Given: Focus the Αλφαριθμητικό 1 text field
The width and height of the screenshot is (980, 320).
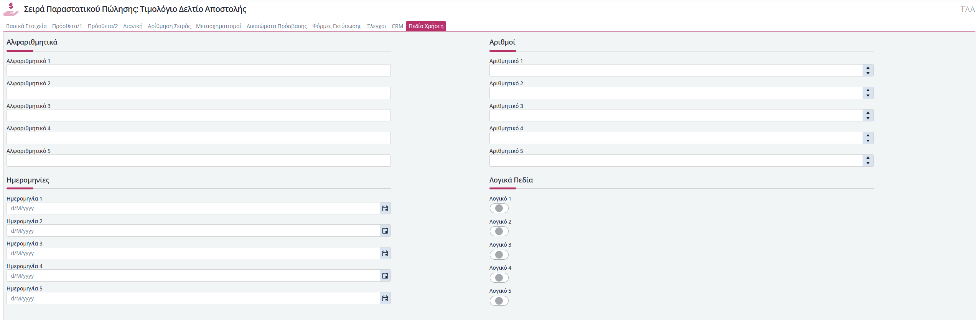Looking at the screenshot, I should (x=199, y=70).
